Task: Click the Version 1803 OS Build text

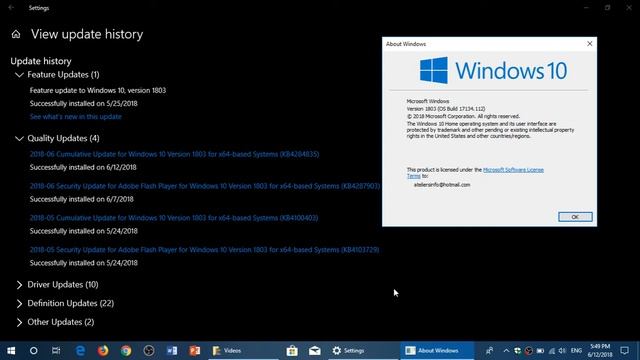Action: 446,109
